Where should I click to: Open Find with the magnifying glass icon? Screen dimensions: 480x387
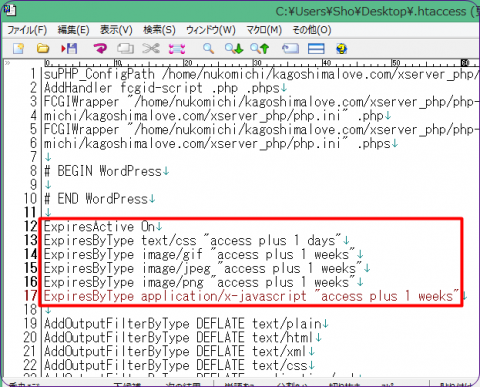point(208,49)
